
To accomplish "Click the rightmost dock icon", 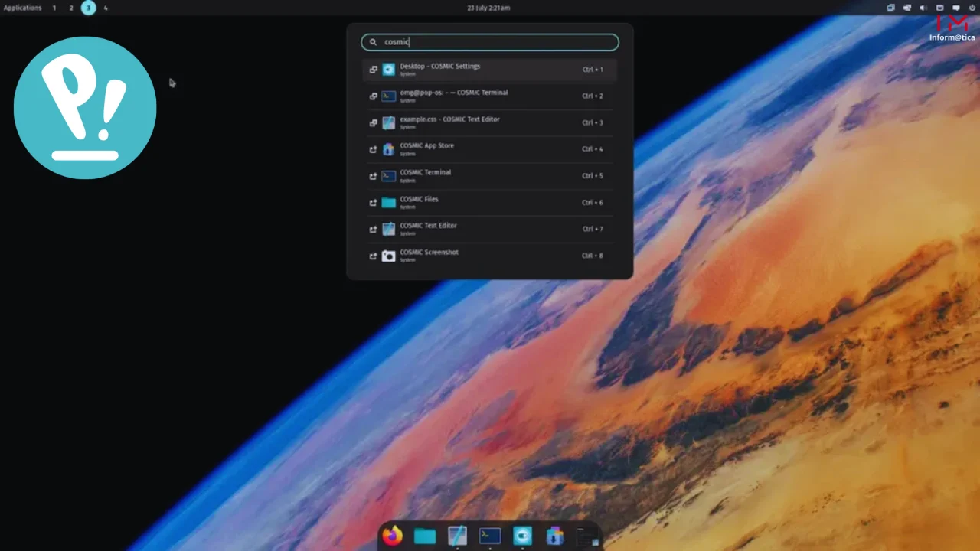I will coord(587,536).
